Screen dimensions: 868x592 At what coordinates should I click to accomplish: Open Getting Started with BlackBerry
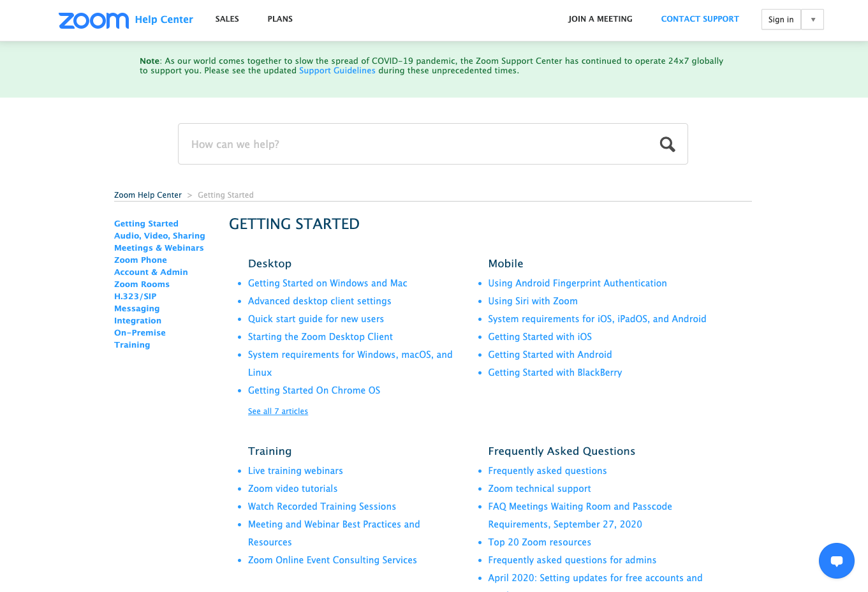pyautogui.click(x=555, y=373)
